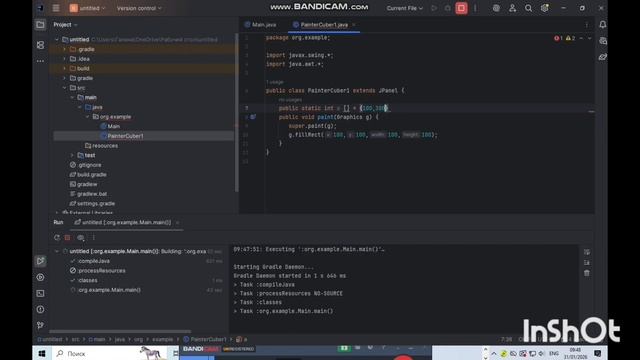The image size is (640, 360).
Task: Click the warning count indicator
Action: [570, 38]
